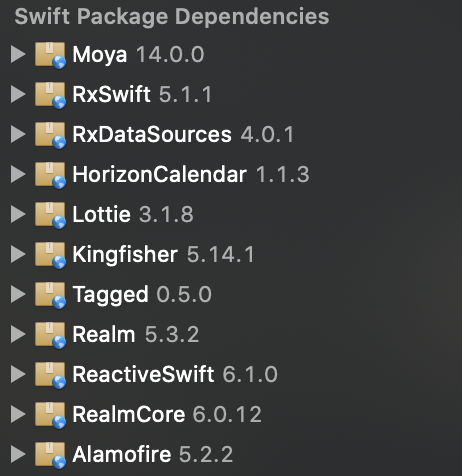Image resolution: width=462 pixels, height=476 pixels.
Task: Select the Alamofire 5.2.2 row text
Action: pyautogui.click(x=153, y=454)
